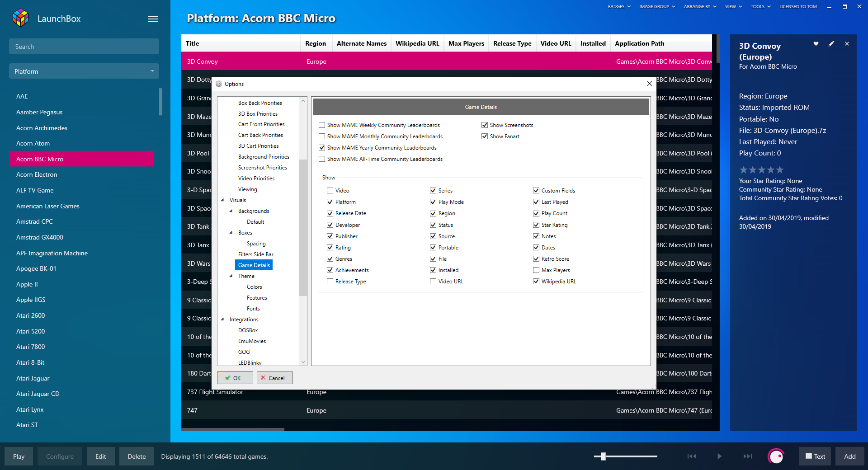Open the Image Group dropdown menu
The image size is (868, 470).
pyautogui.click(x=657, y=6)
